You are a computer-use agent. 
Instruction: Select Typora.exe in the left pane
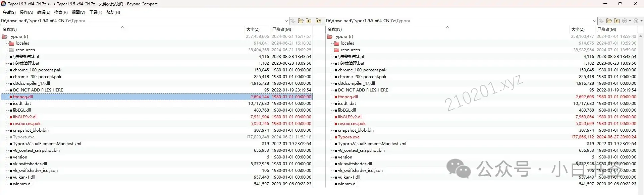(x=24, y=137)
